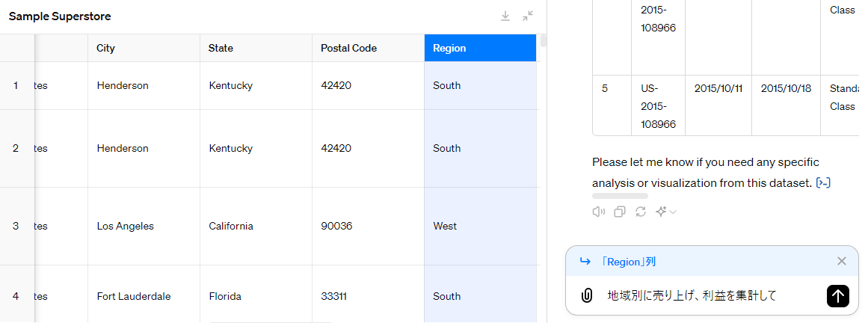Select the Region column header
Screen dimensions: 868x323
480,48
